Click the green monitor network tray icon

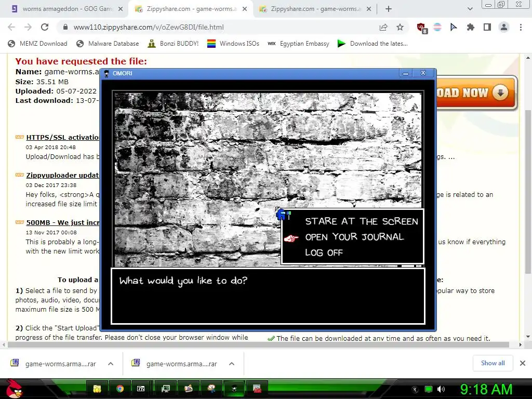coord(429,389)
